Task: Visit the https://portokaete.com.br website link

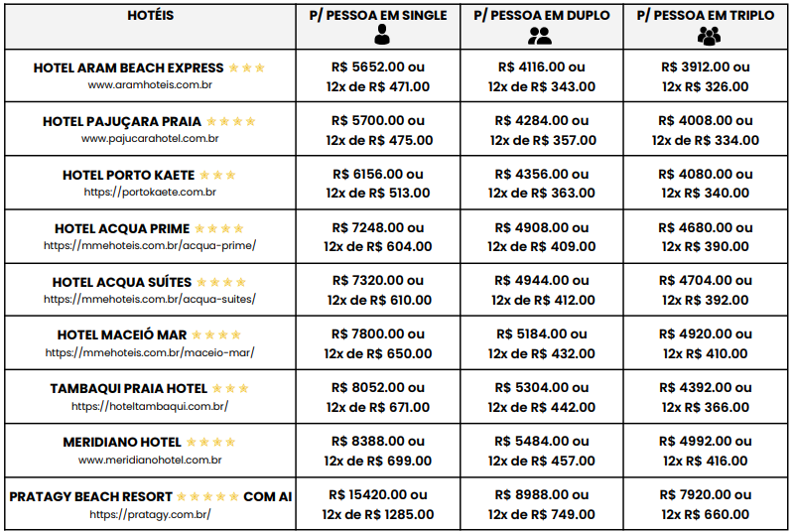Action: 150,193
